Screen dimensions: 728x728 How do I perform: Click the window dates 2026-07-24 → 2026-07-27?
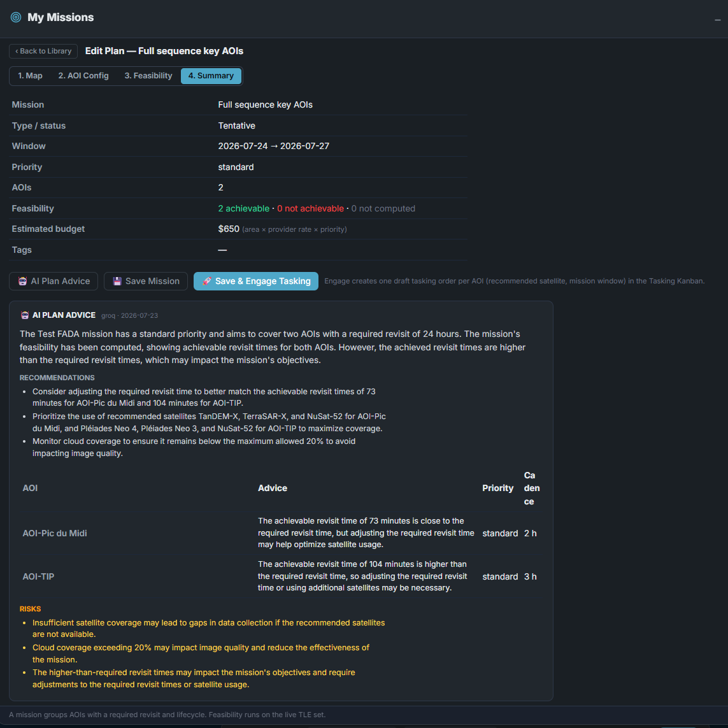(273, 146)
